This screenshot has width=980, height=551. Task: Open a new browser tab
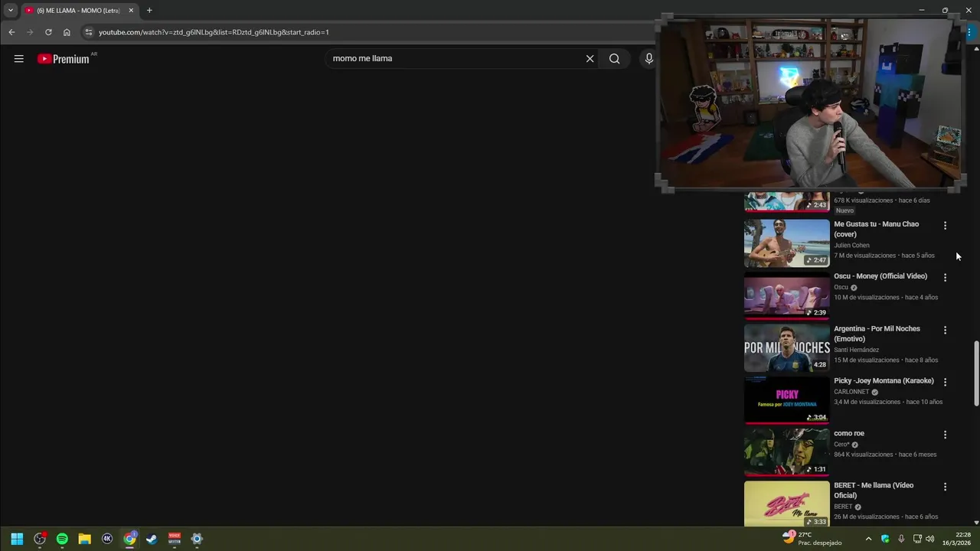point(149,11)
